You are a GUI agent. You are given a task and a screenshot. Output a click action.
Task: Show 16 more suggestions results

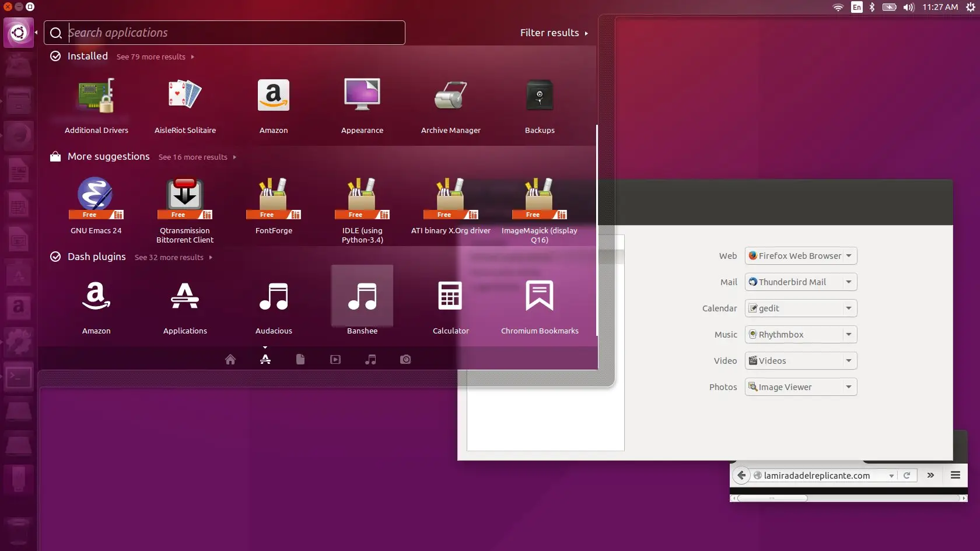point(197,157)
